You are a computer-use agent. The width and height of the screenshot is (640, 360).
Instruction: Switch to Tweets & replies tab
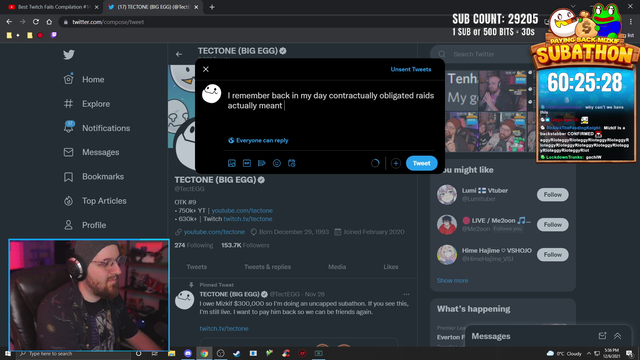coord(267,267)
